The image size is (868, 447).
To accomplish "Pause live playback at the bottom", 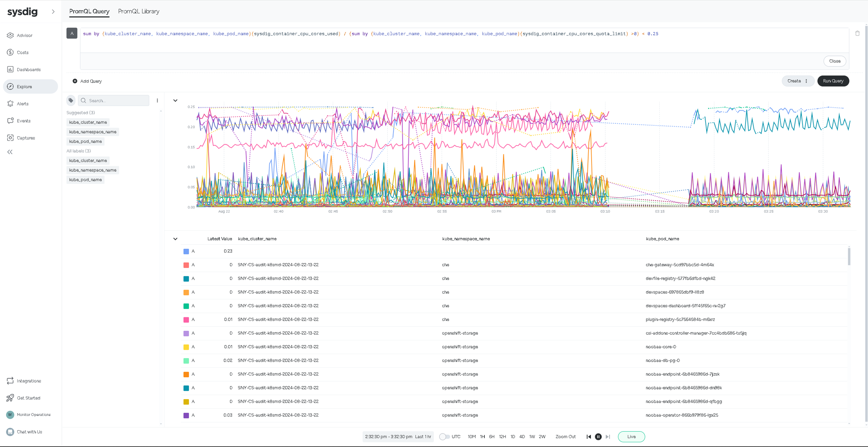I will point(598,437).
